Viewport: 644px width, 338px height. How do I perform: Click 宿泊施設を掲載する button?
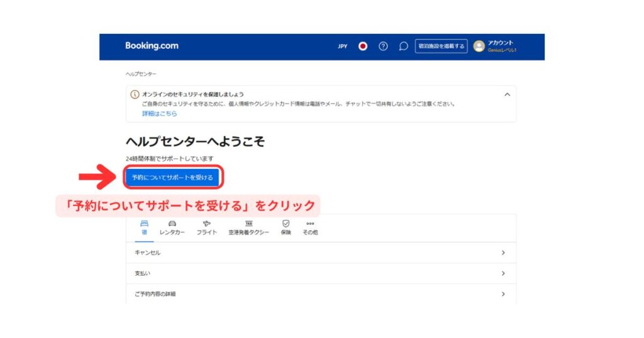(x=441, y=46)
